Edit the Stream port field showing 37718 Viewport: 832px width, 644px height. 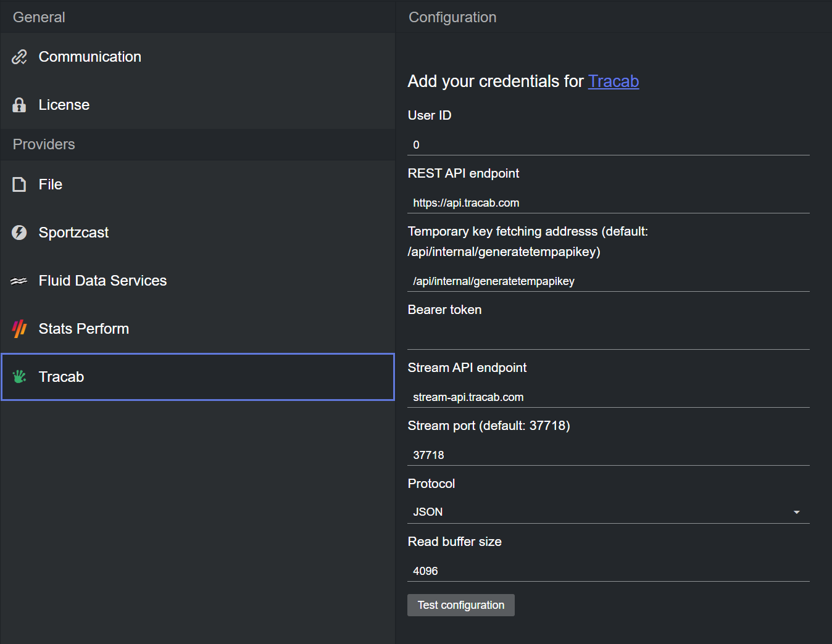(x=608, y=455)
